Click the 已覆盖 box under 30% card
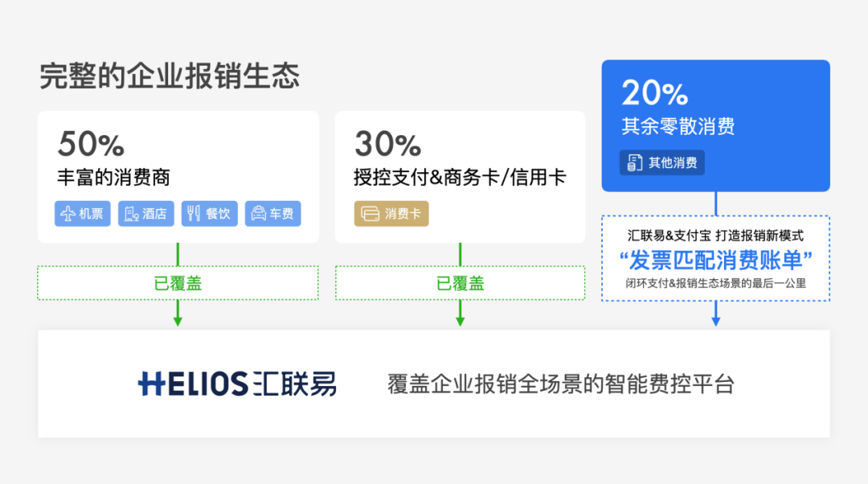 (x=460, y=283)
